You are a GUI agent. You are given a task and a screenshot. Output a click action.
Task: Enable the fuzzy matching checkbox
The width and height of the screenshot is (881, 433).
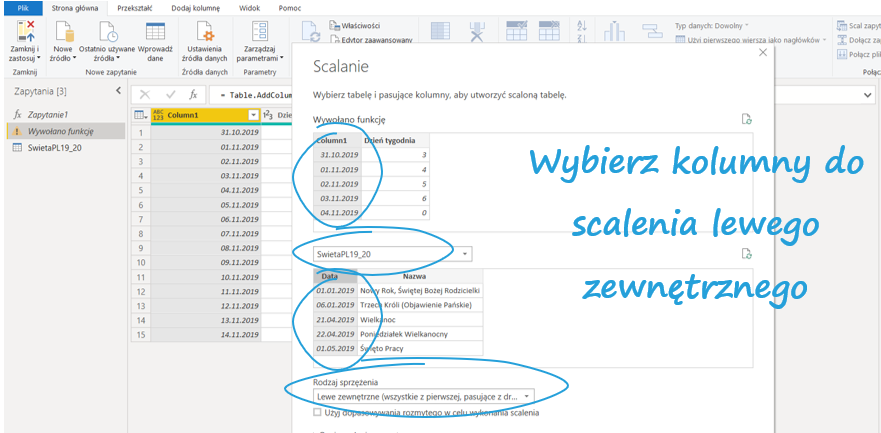[317, 412]
